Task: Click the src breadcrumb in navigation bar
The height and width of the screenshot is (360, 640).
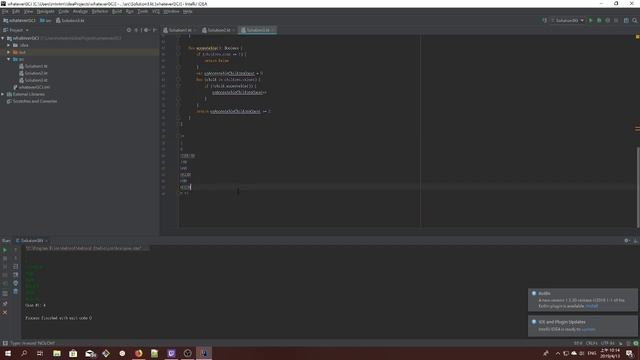Action: pos(46,20)
